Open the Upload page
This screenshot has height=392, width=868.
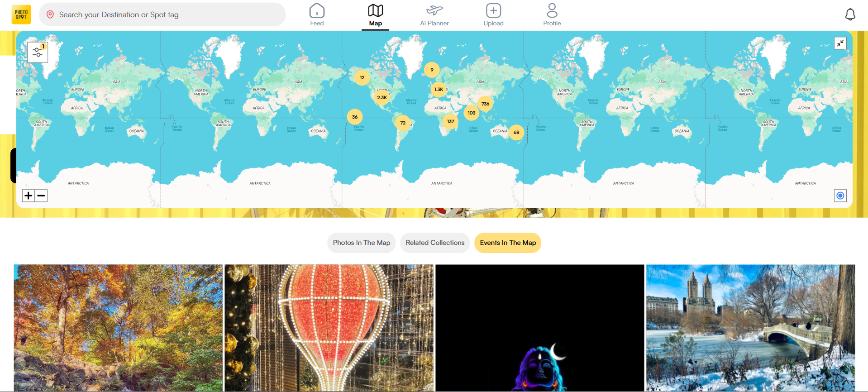coord(493,15)
